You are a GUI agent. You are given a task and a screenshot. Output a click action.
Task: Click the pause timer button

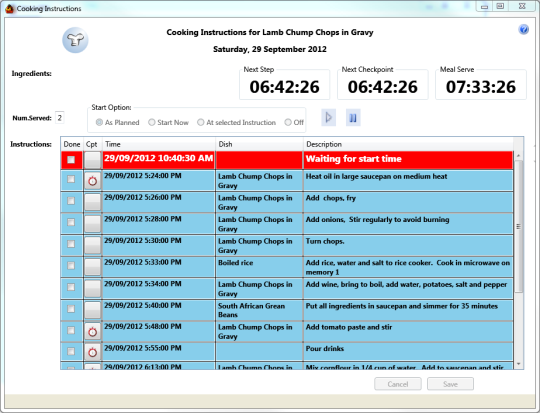[x=353, y=118]
